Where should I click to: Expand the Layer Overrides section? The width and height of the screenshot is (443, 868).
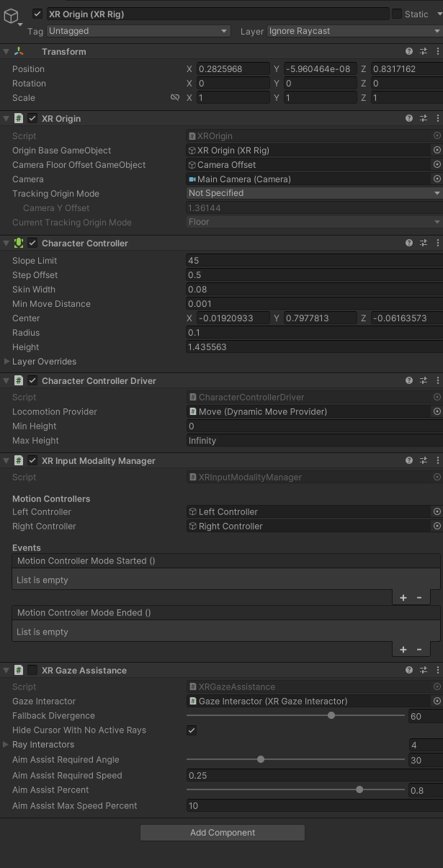[7, 361]
